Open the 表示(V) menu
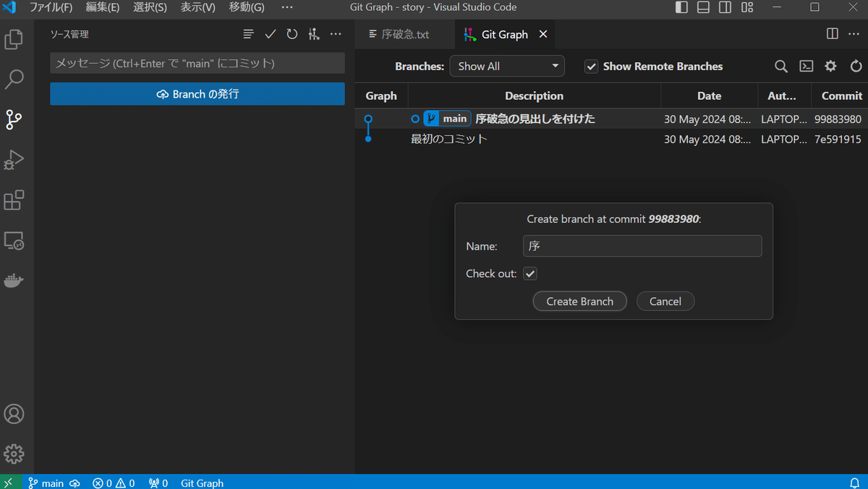Screen dimensions: 868x489 197,7
